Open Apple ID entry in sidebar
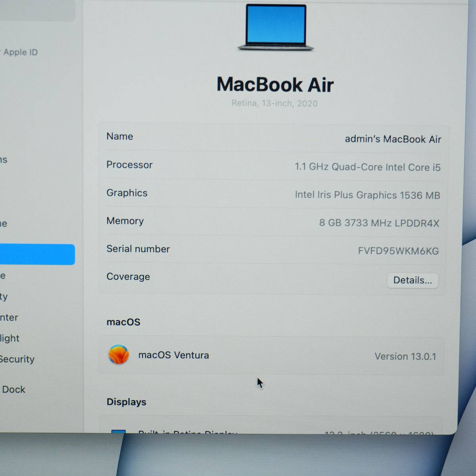476x476 pixels. (20, 52)
